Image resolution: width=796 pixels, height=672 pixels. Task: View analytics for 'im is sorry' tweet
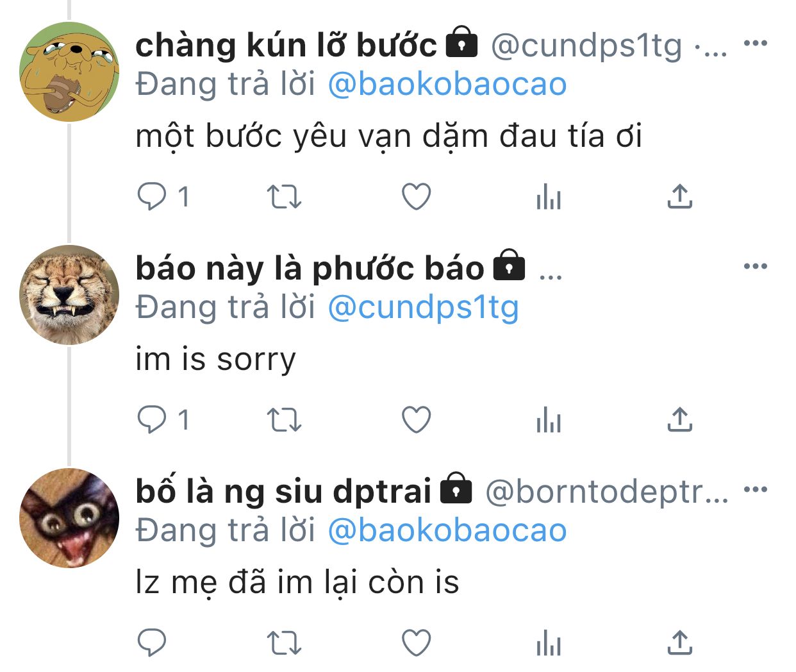click(549, 420)
